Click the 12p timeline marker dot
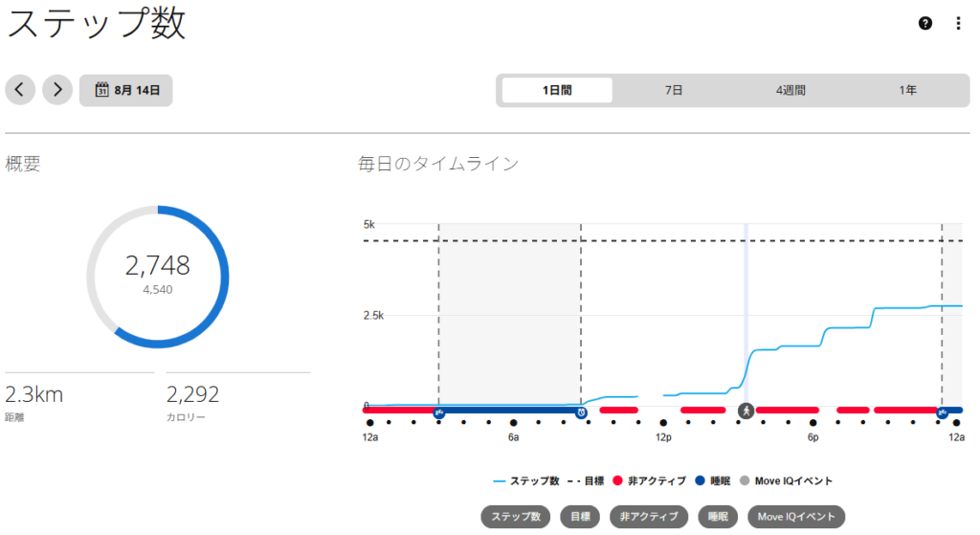The height and width of the screenshot is (535, 980). pos(663,423)
